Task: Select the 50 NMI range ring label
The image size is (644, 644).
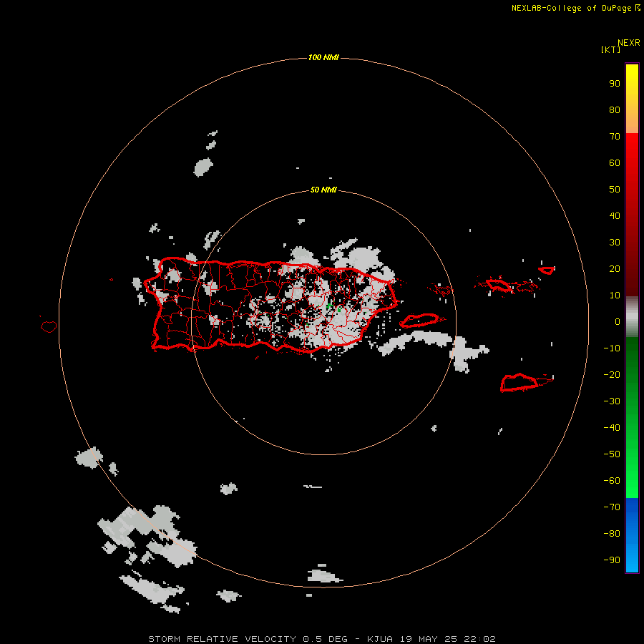Action: pyautogui.click(x=323, y=190)
